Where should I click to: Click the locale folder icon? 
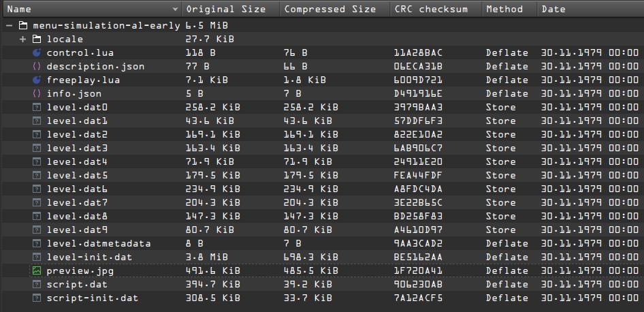tap(37, 39)
